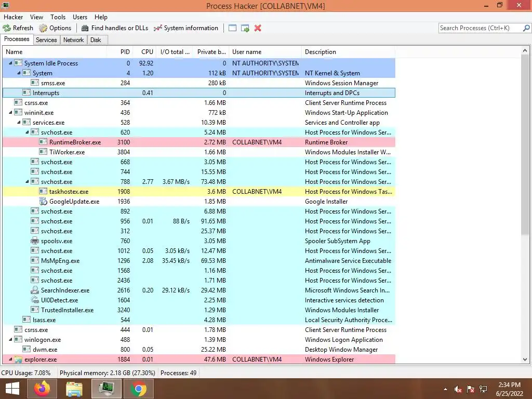Collapse the services.exe tree node

[x=19, y=122]
